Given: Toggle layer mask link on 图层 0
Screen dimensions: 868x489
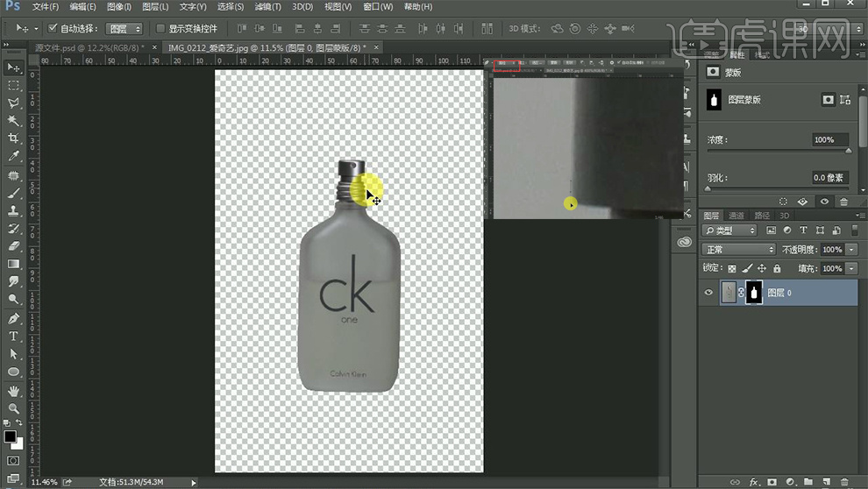Looking at the screenshot, I should [741, 293].
